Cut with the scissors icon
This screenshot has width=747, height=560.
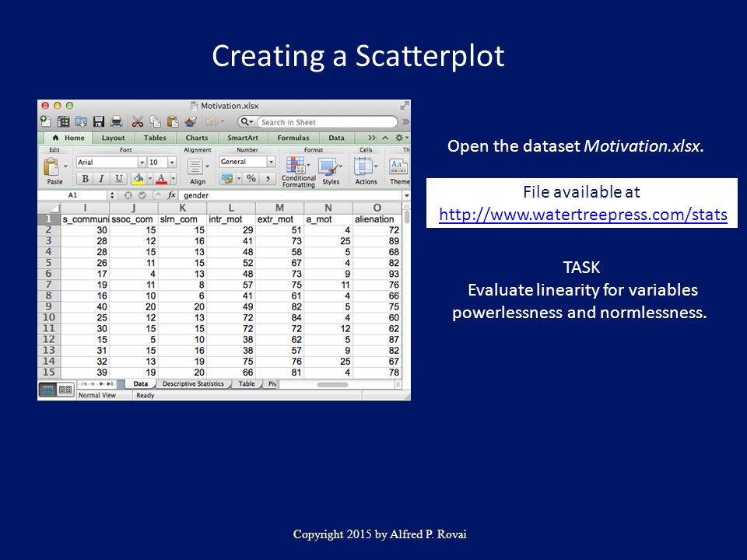tap(137, 121)
